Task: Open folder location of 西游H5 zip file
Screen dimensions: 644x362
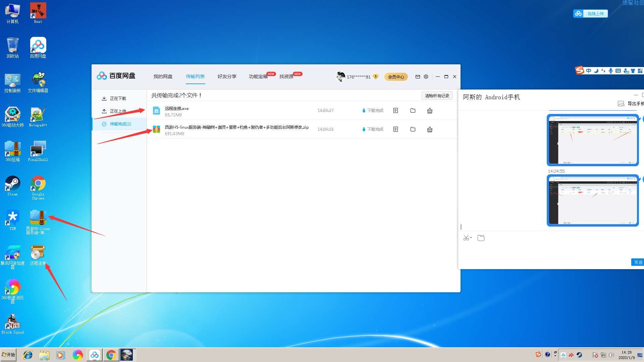Action: click(413, 129)
